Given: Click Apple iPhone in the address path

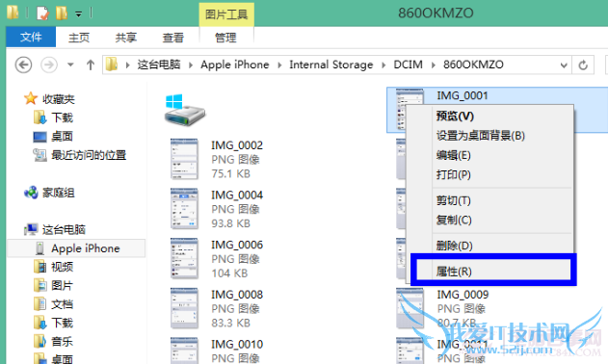Looking at the screenshot, I should coord(234,65).
